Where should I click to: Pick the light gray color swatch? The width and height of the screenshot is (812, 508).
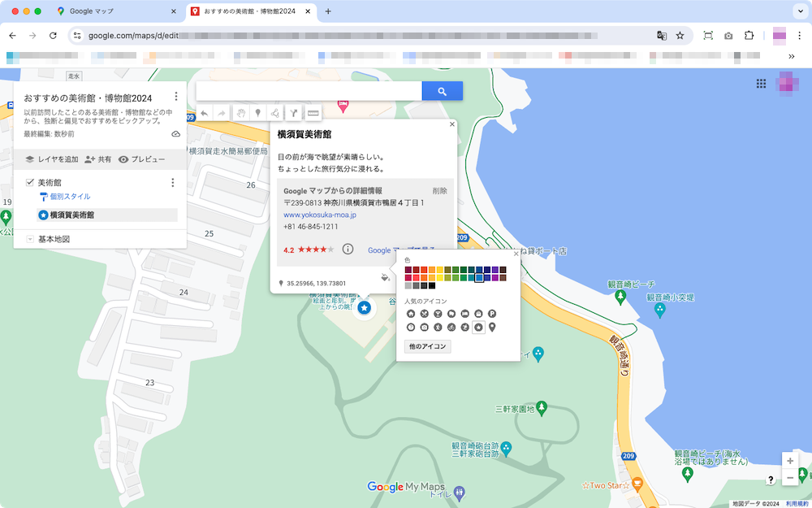408,285
